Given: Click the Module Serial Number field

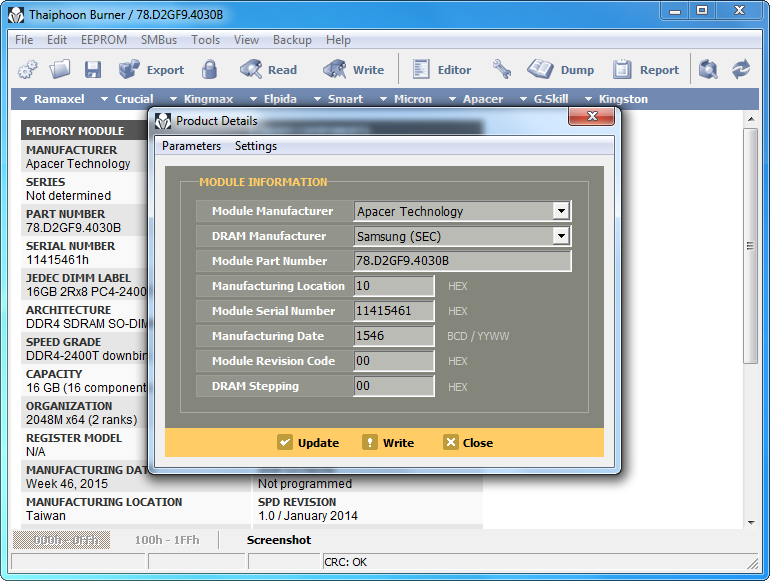Looking at the screenshot, I should pyautogui.click(x=394, y=311).
